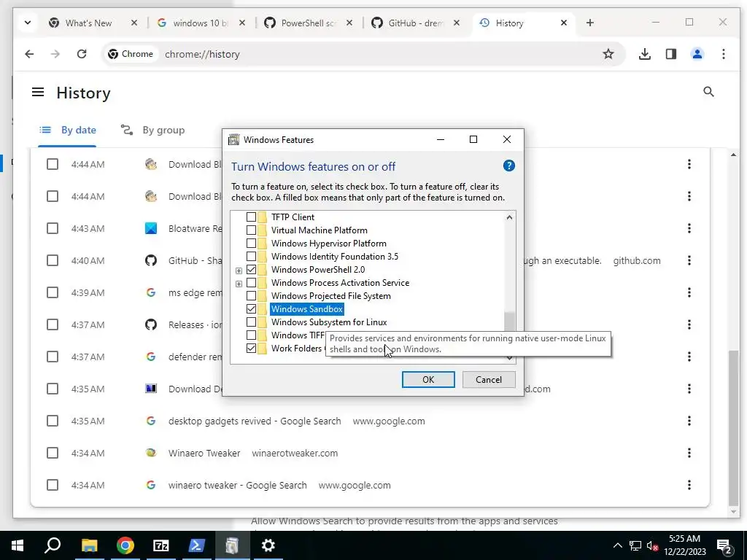
Task: Expand Windows Process Activation Service node
Action: (239, 284)
